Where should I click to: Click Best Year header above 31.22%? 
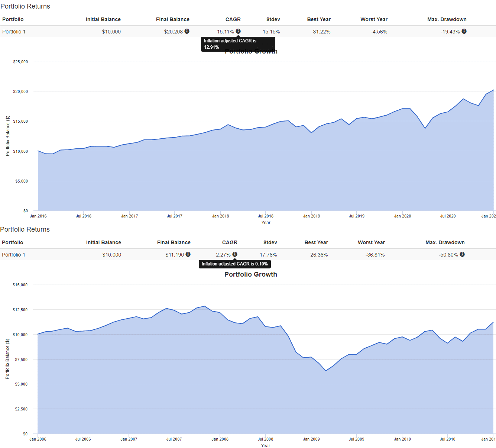coord(319,19)
